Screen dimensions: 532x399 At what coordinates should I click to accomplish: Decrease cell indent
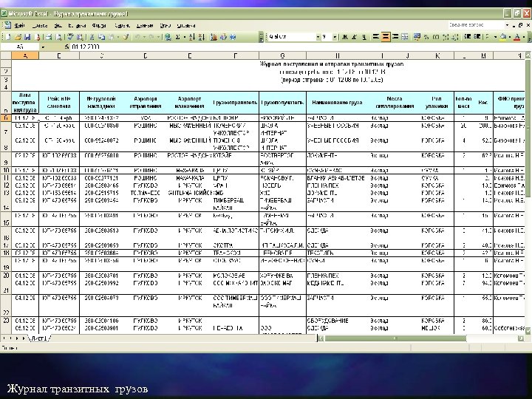(467, 37)
